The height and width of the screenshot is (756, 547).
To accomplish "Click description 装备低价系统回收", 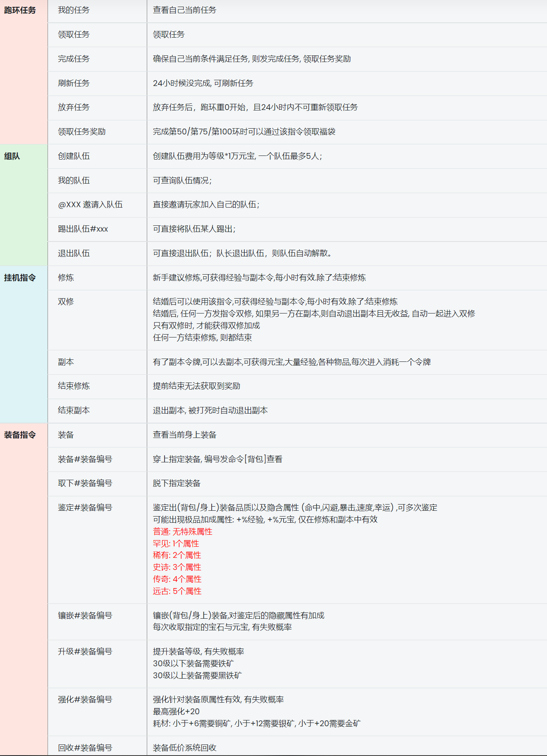I will click(x=184, y=748).
